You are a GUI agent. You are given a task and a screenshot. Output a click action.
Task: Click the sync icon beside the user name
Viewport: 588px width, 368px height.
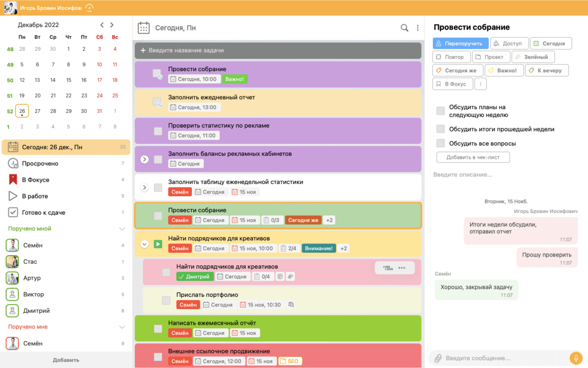89,7
